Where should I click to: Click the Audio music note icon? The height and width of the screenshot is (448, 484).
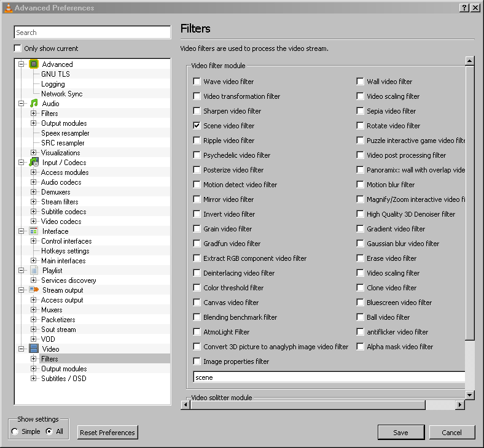pyautogui.click(x=34, y=103)
